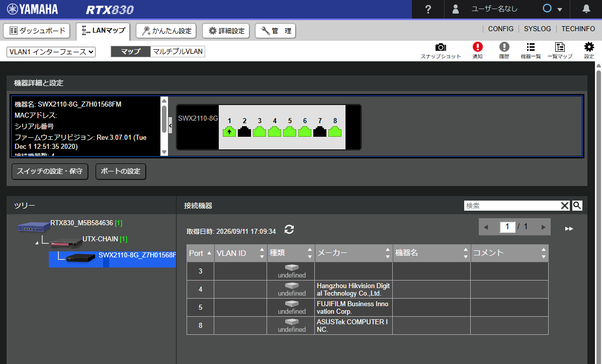Click the Port 3 row cell

pyautogui.click(x=200, y=271)
